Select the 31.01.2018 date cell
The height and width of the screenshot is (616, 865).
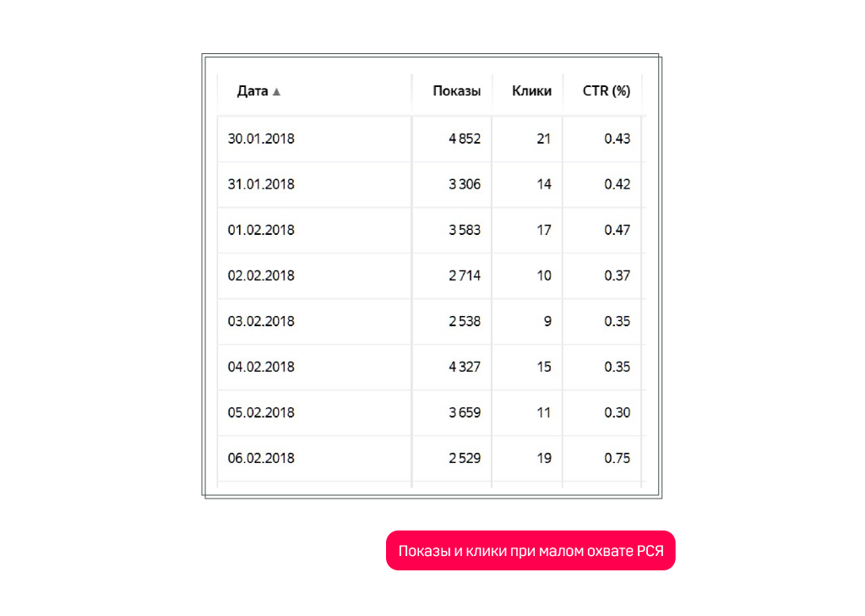click(261, 184)
